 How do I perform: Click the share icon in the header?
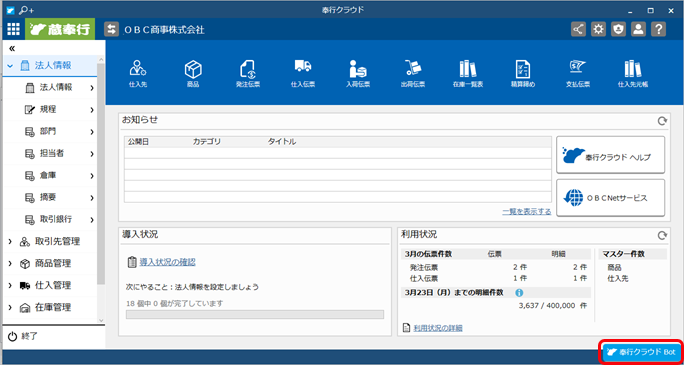tap(578, 29)
